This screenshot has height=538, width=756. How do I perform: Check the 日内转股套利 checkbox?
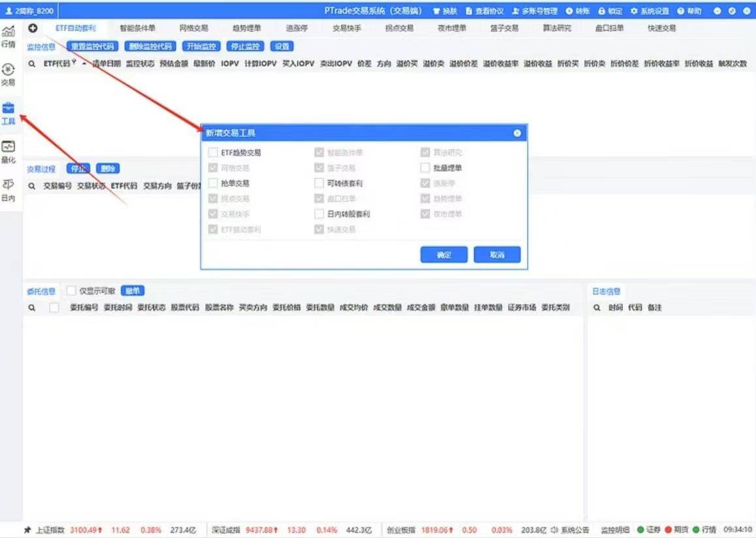pyautogui.click(x=319, y=214)
